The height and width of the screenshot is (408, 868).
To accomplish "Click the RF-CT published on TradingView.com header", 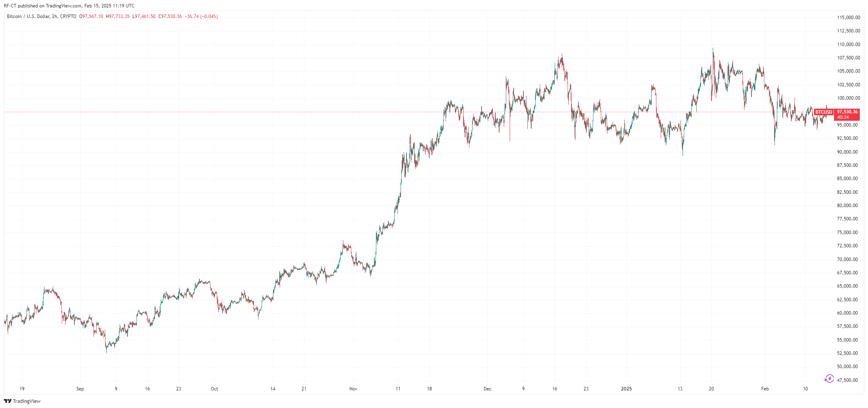I will 69,6.
